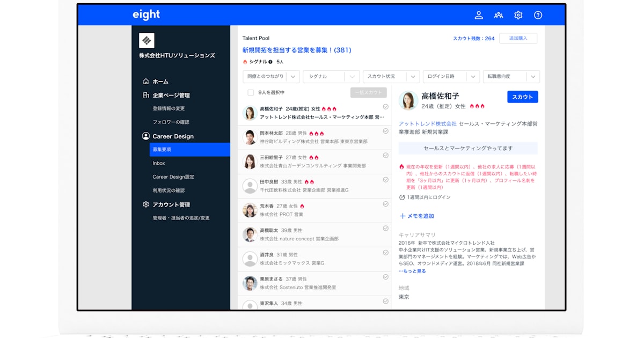Click the company logo icon in sidebar

(x=147, y=40)
